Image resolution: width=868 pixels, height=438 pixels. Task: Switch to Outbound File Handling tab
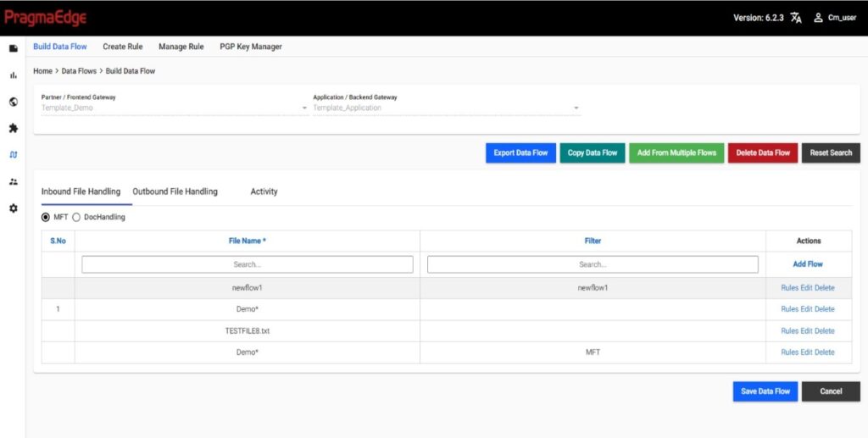[x=175, y=191]
